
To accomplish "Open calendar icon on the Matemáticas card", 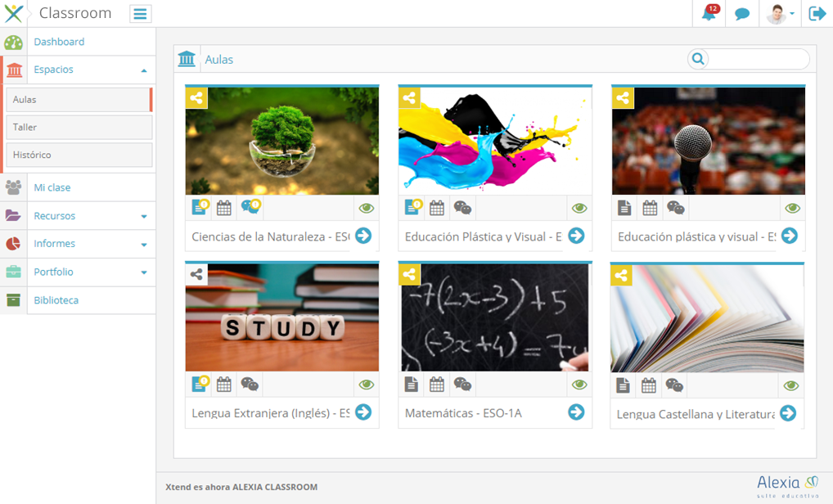I will coord(437,384).
